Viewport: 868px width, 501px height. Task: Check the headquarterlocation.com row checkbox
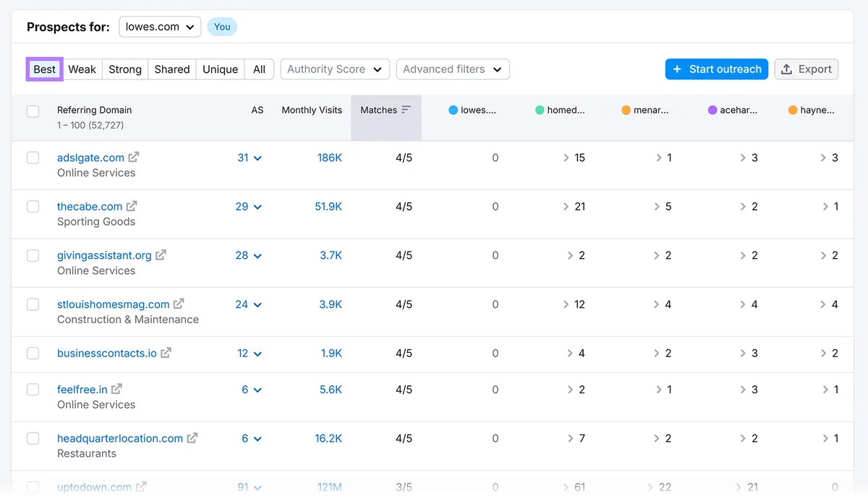(33, 438)
